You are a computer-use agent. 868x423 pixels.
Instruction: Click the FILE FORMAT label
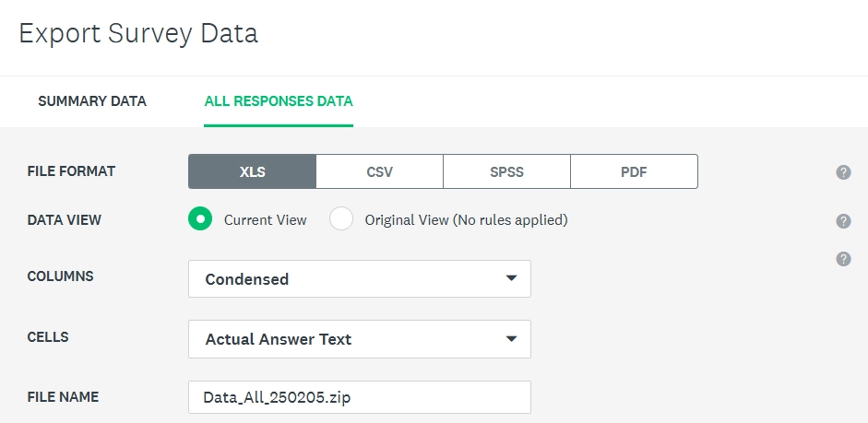(71, 171)
